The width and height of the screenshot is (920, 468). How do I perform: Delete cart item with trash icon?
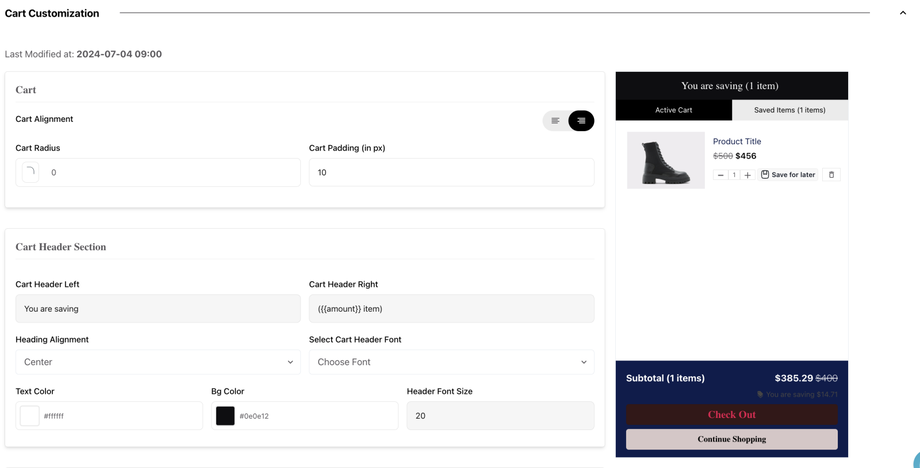point(831,175)
